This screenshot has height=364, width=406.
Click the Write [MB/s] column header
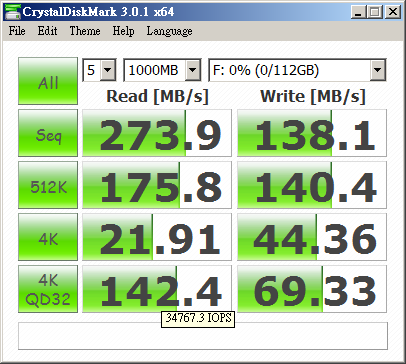point(313,96)
